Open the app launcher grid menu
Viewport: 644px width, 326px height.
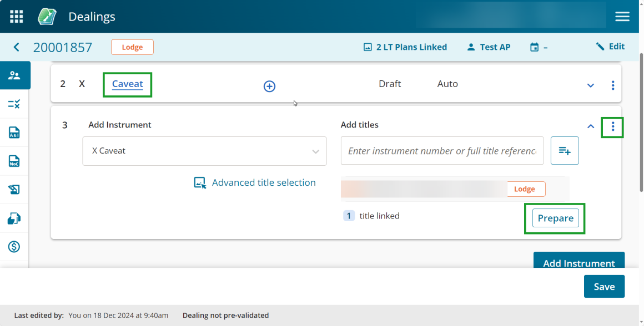17,17
